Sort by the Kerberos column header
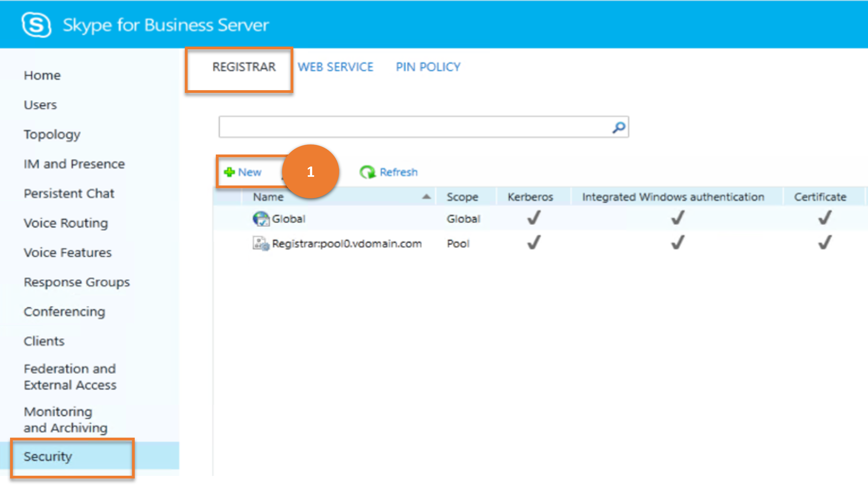This screenshot has height=485, width=868. pos(530,197)
